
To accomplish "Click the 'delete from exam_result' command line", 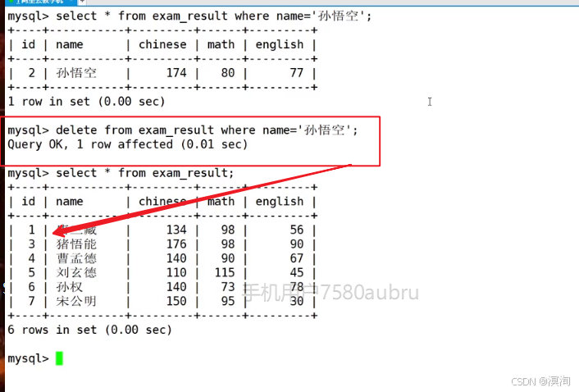I will tap(183, 130).
